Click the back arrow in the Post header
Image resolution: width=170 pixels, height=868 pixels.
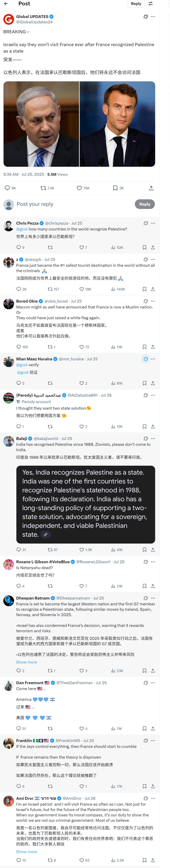coord(6,4)
